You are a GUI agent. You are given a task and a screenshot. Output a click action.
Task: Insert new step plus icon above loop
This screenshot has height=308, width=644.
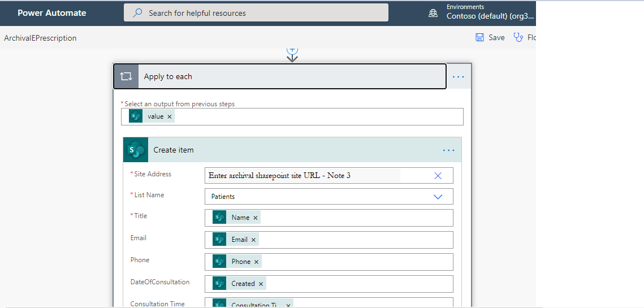(292, 50)
